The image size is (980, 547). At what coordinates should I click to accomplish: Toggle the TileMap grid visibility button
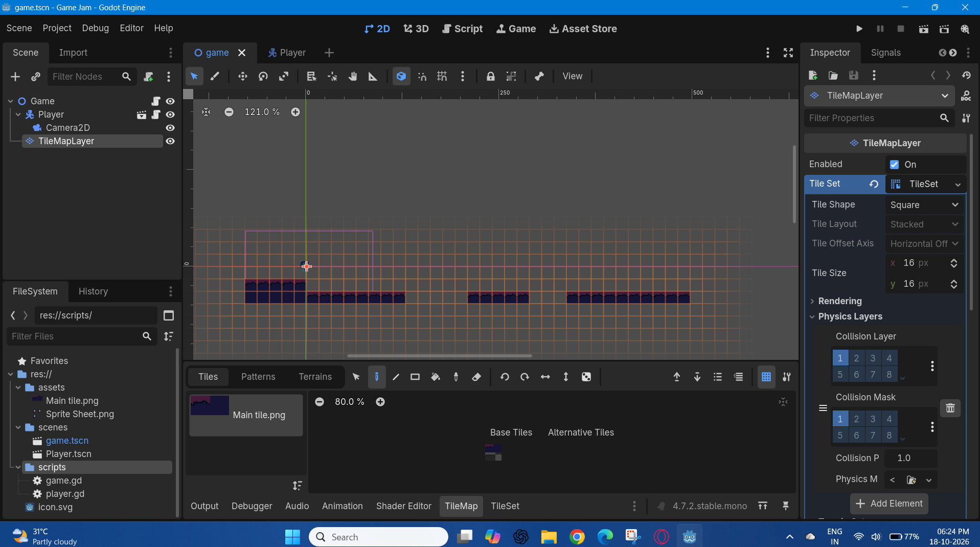(x=766, y=377)
